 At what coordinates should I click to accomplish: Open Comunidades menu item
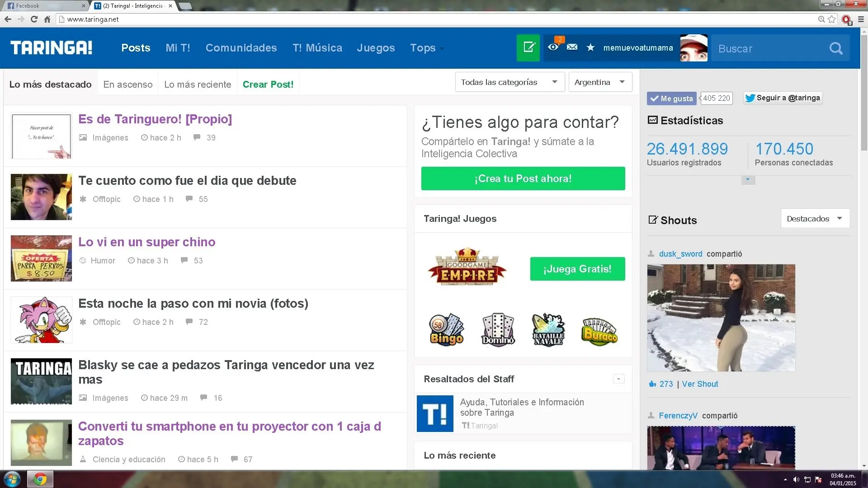coord(241,48)
